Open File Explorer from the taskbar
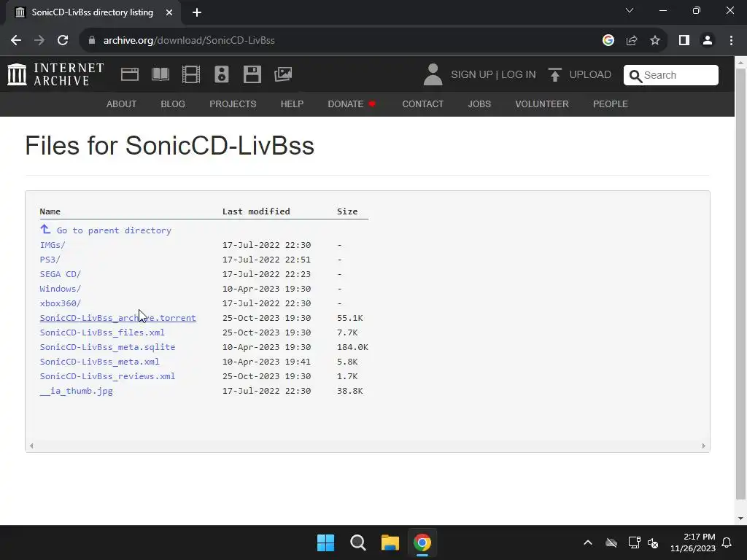 click(390, 542)
